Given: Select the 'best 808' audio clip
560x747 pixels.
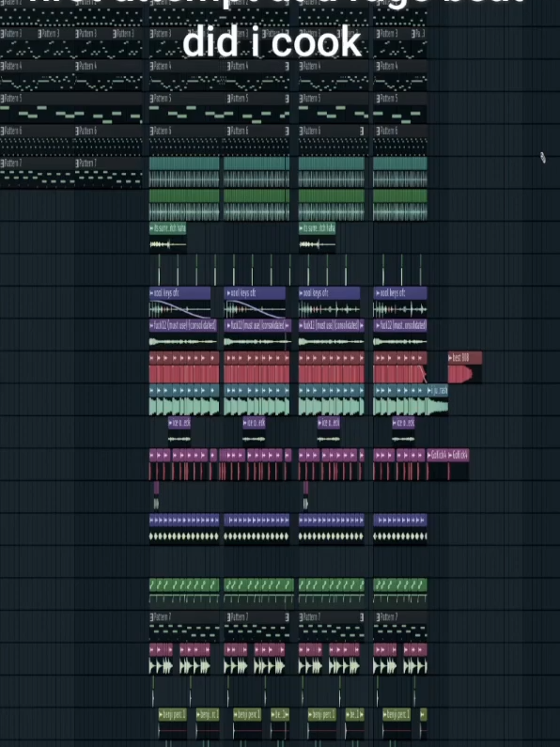Looking at the screenshot, I should click(465, 367).
